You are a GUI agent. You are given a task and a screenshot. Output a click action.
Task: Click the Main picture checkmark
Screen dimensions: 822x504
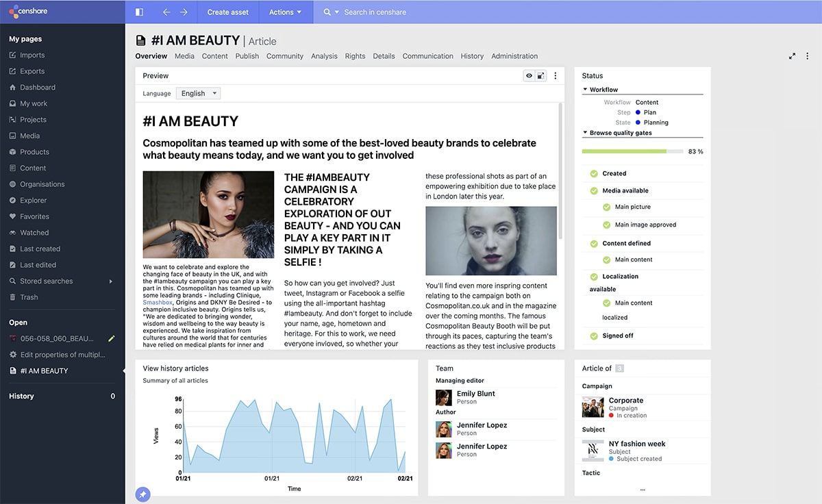606,207
